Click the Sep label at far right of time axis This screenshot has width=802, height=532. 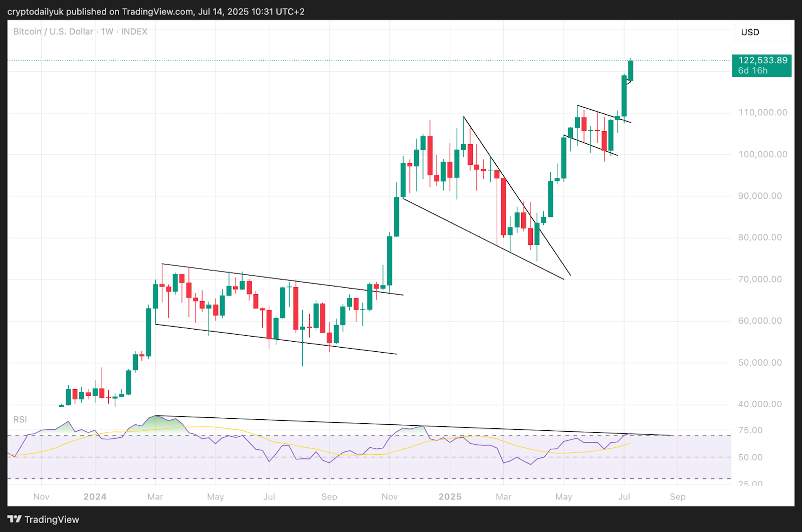point(678,497)
